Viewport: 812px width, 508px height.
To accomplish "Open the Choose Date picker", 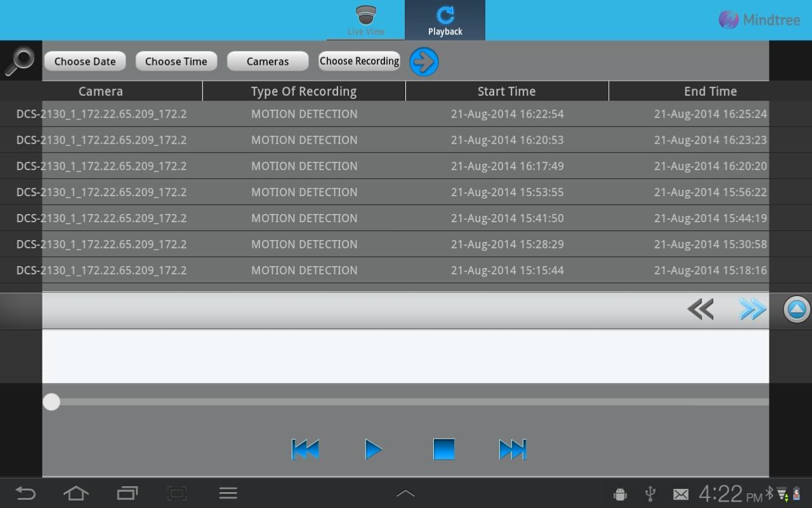I will click(84, 61).
